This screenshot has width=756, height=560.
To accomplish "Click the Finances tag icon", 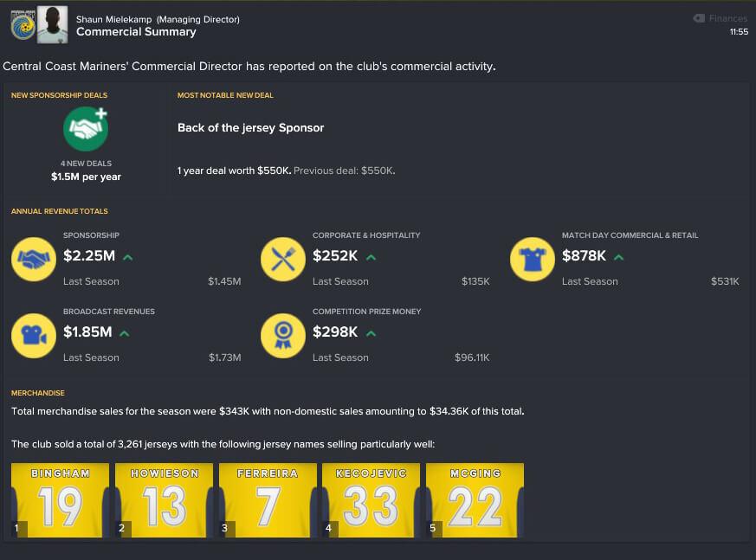I will pos(699,18).
